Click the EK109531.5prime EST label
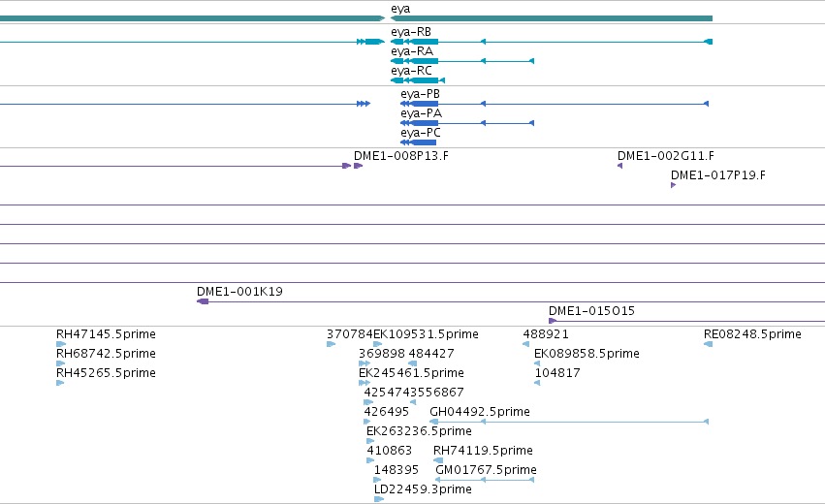The width and height of the screenshot is (825, 504). coord(426,334)
